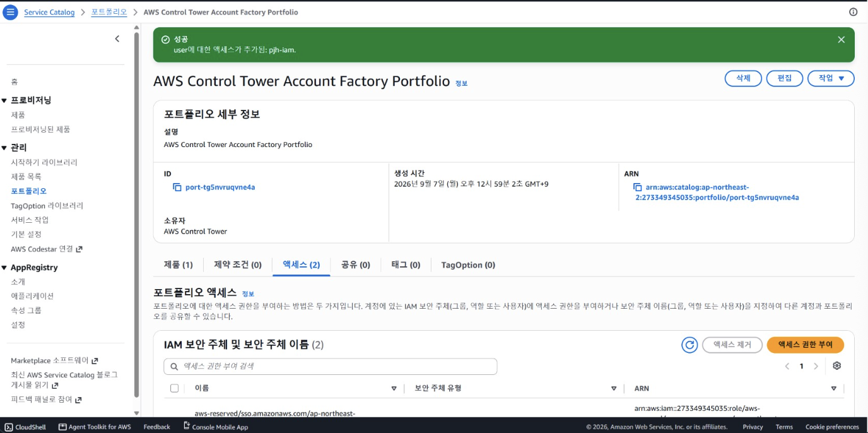Copy the portfolio ID port-tg5nvruqvne4a
868x433 pixels.
coord(177,187)
